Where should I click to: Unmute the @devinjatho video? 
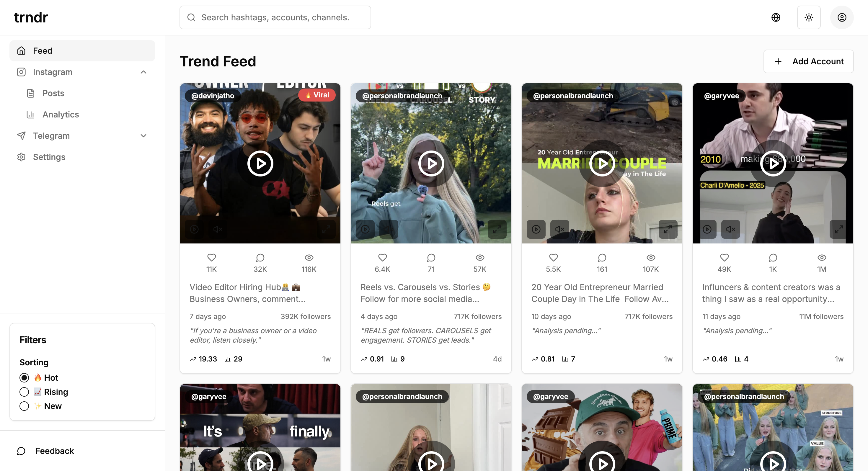[x=218, y=229]
